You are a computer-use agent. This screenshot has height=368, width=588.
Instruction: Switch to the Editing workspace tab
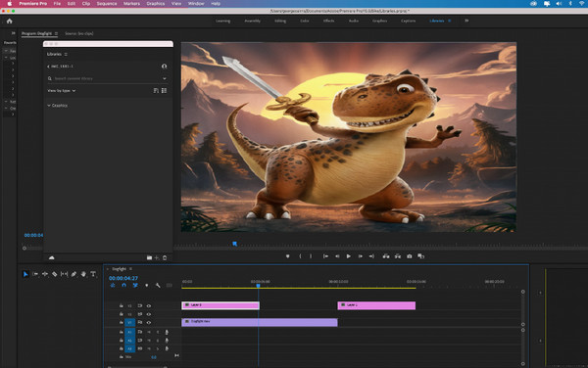tap(280, 21)
